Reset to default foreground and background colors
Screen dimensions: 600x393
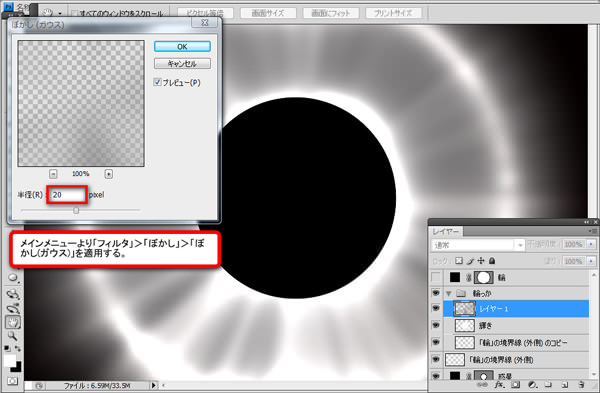tap(7, 348)
